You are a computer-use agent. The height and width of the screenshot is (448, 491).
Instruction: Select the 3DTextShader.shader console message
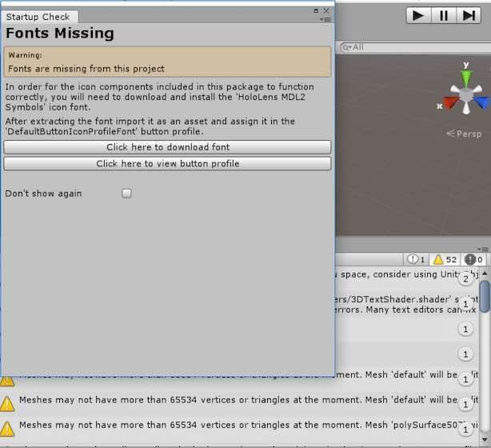407,305
